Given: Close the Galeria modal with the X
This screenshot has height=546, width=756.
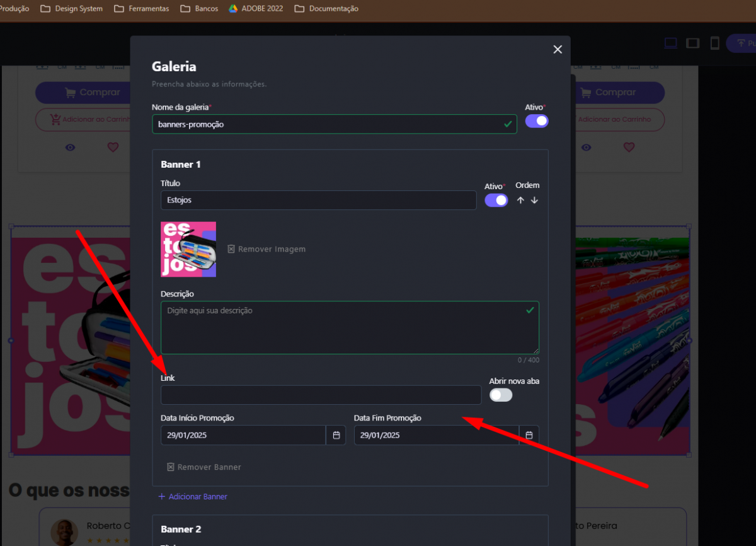Looking at the screenshot, I should tap(557, 50).
